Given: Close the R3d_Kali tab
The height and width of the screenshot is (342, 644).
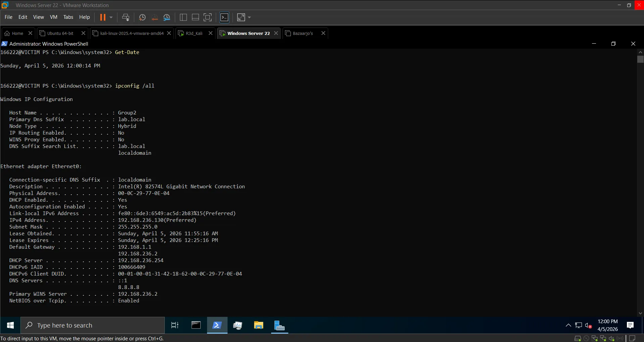Looking at the screenshot, I should [210, 33].
